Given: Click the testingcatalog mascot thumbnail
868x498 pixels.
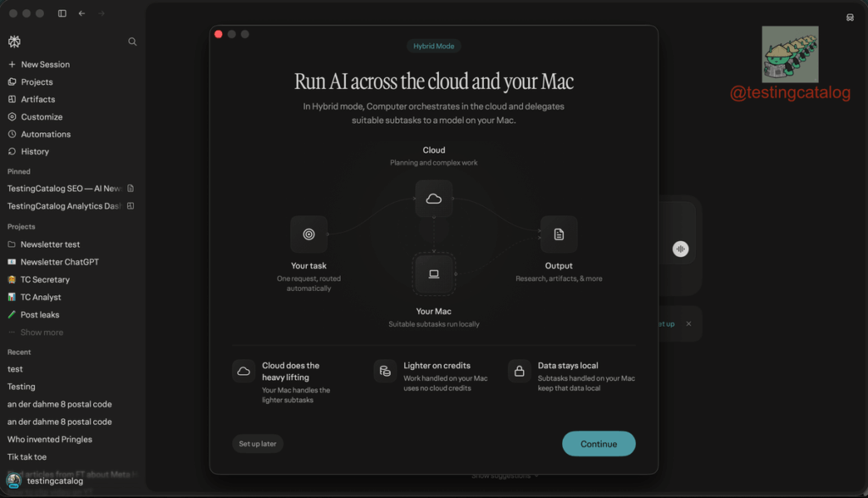Looking at the screenshot, I should [x=790, y=54].
